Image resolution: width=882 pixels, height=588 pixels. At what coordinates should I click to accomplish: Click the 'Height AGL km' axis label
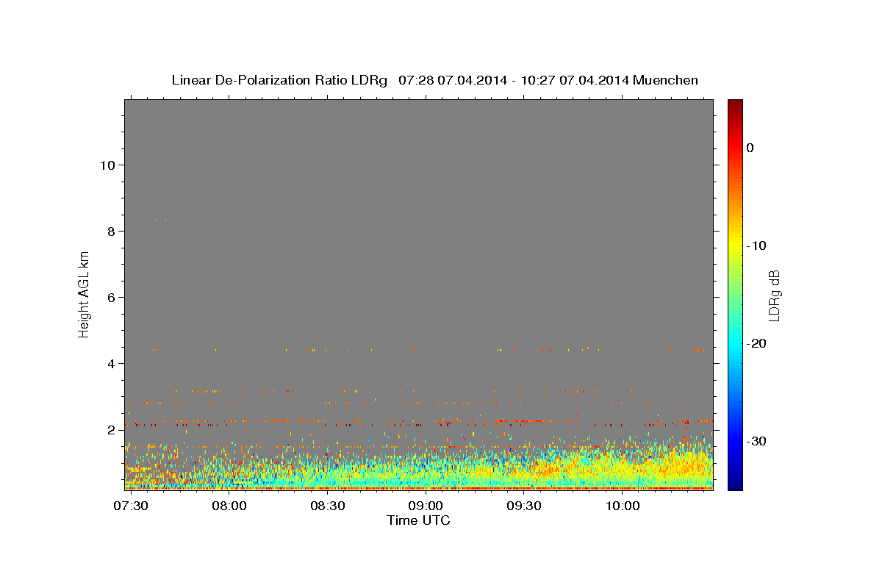[84, 294]
